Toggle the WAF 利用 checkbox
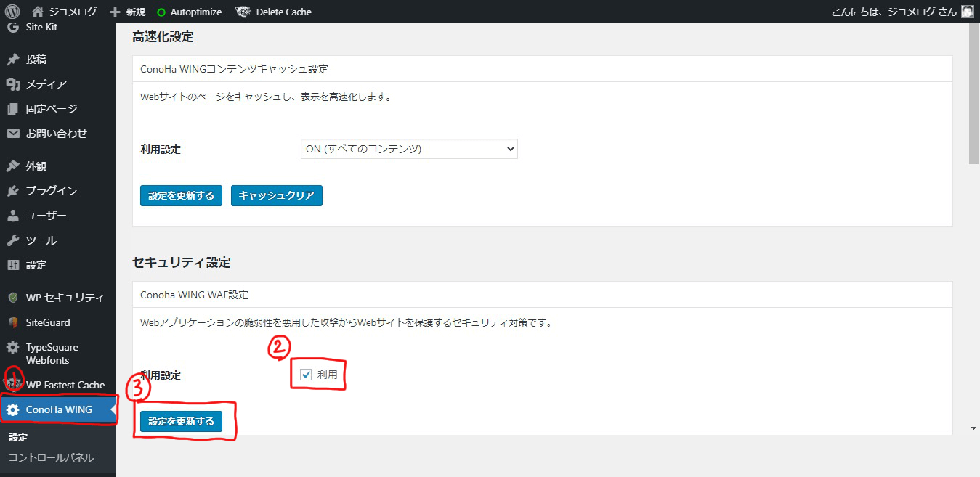Screen dimensions: 980x477 coord(306,375)
